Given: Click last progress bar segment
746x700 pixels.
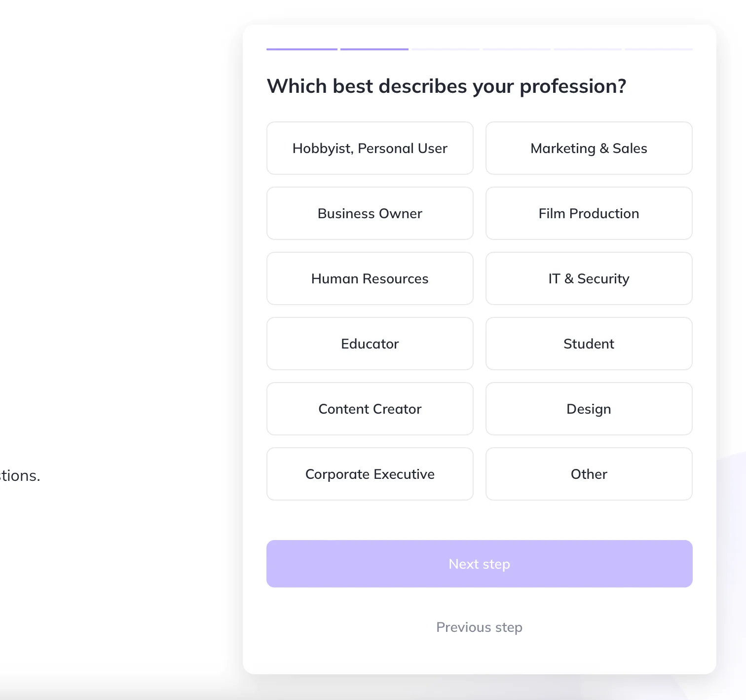Looking at the screenshot, I should coord(659,49).
